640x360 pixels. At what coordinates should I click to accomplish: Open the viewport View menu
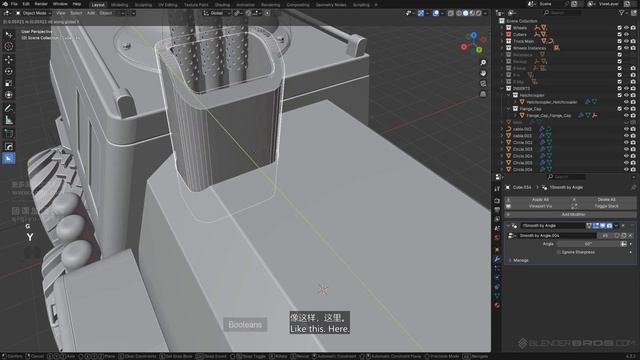coord(60,13)
